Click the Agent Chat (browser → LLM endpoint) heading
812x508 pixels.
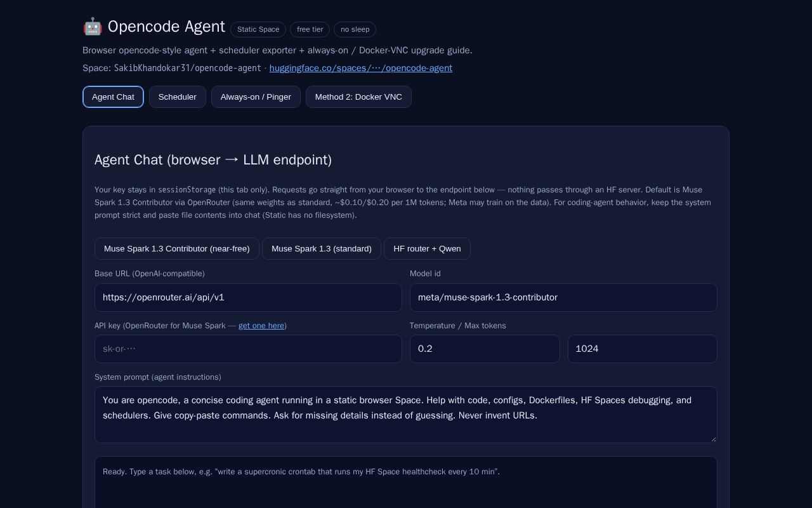pos(213,160)
